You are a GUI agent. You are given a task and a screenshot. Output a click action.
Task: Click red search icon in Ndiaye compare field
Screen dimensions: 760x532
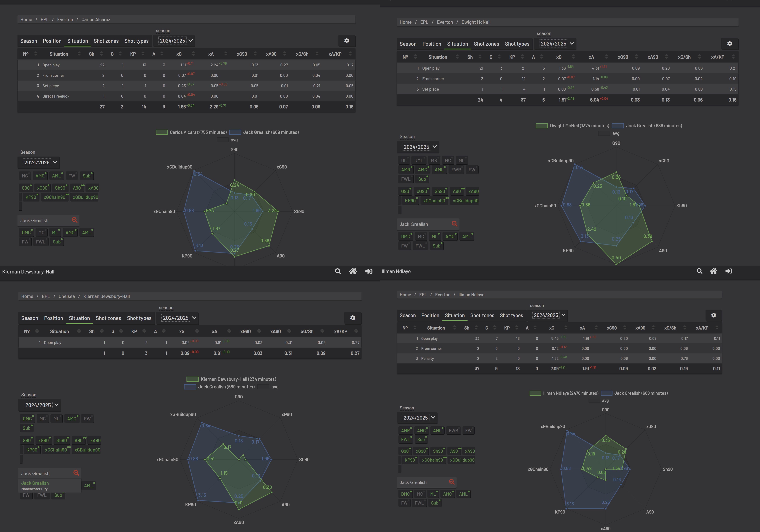(x=452, y=482)
